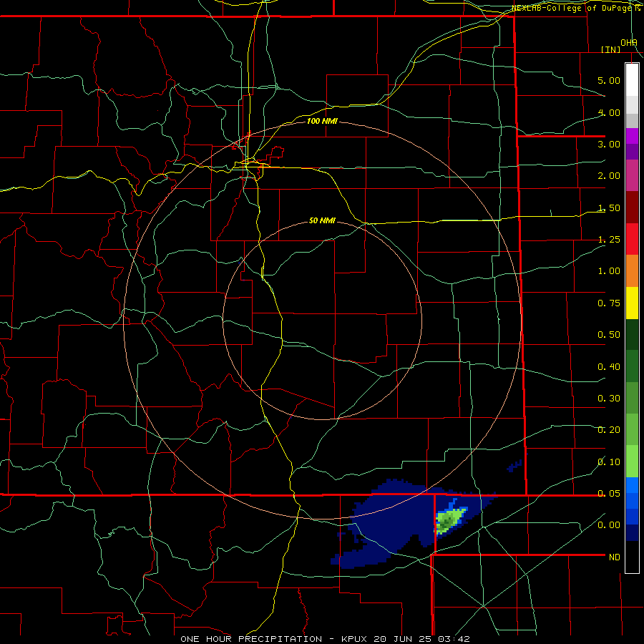Click the white swatch in the precipitation legend
This screenshot has height=644, width=644.
click(x=632, y=80)
